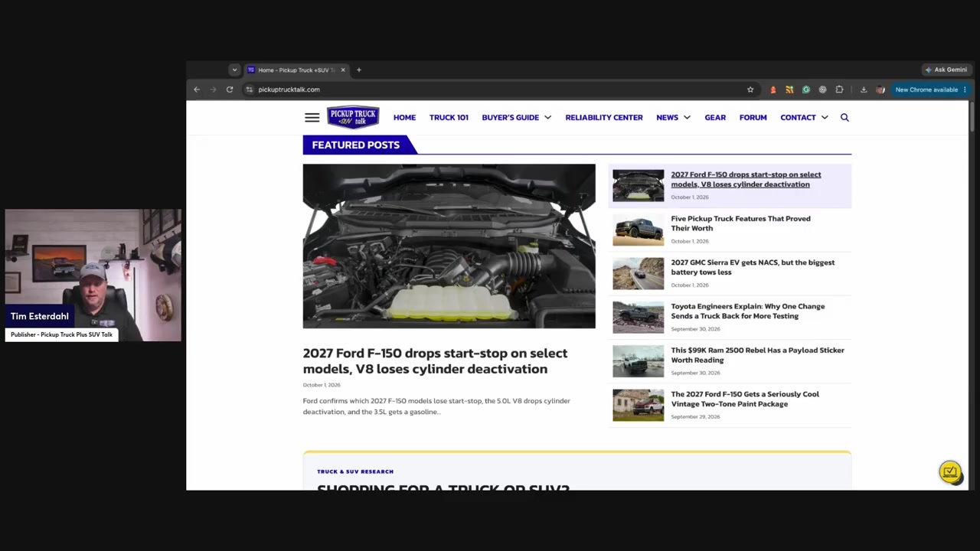
Task: Open the Chrome profile avatar
Action: pos(880,90)
